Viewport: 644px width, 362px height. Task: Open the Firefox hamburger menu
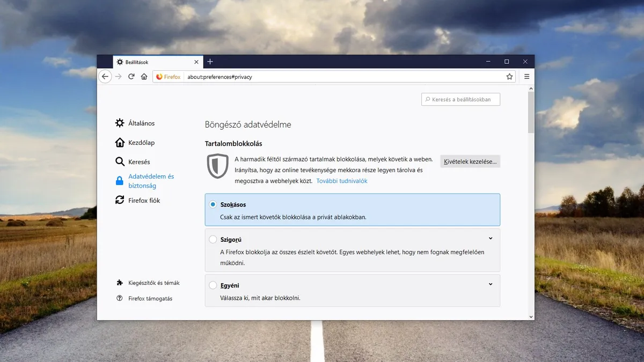point(526,76)
